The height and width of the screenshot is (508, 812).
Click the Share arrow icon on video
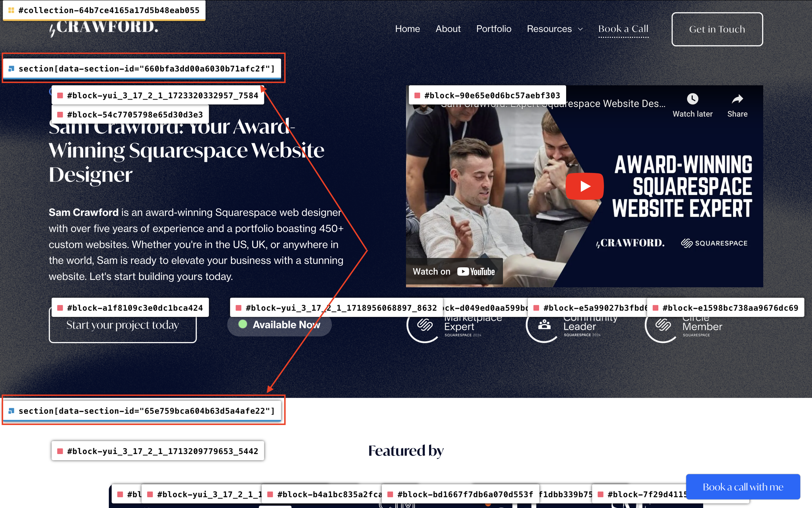tap(737, 99)
